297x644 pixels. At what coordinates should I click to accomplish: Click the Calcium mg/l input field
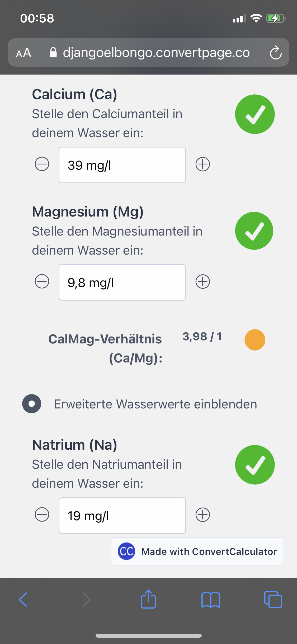click(122, 165)
